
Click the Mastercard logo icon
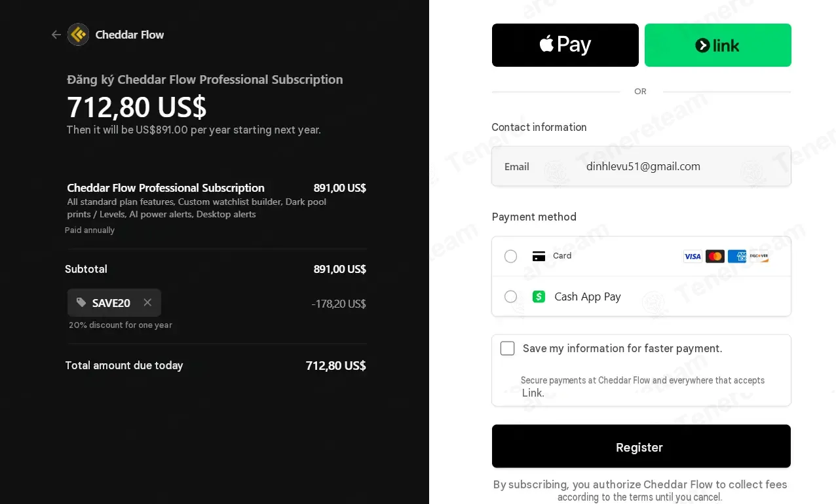point(715,257)
